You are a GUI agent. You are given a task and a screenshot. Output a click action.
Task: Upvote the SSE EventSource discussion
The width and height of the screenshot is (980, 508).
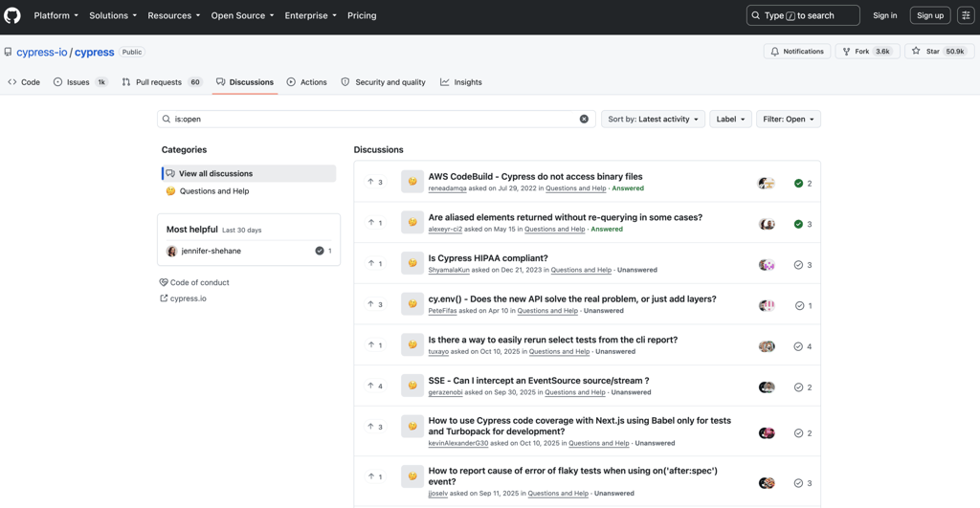pyautogui.click(x=375, y=386)
